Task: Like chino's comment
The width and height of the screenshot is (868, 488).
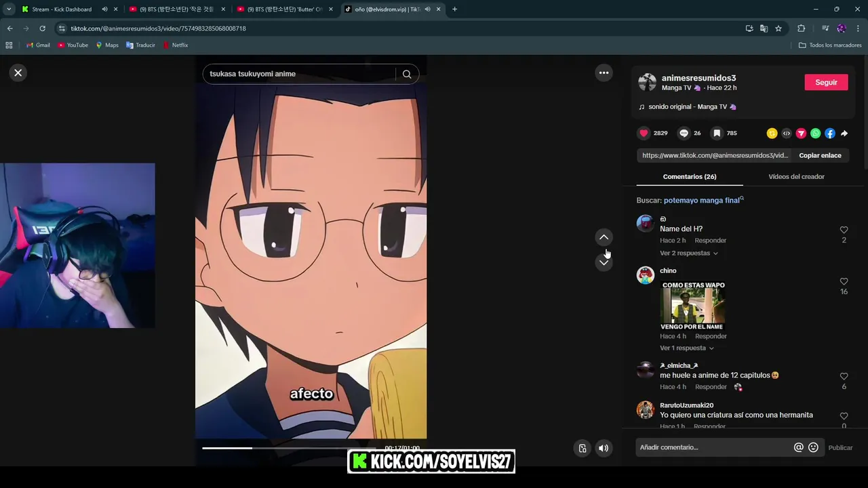Action: [844, 281]
